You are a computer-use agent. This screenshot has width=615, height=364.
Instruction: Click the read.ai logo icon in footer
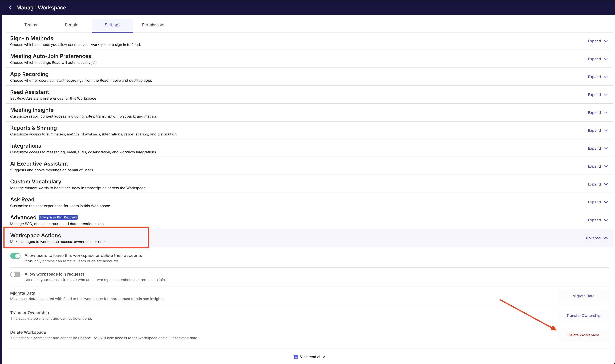pos(296,357)
